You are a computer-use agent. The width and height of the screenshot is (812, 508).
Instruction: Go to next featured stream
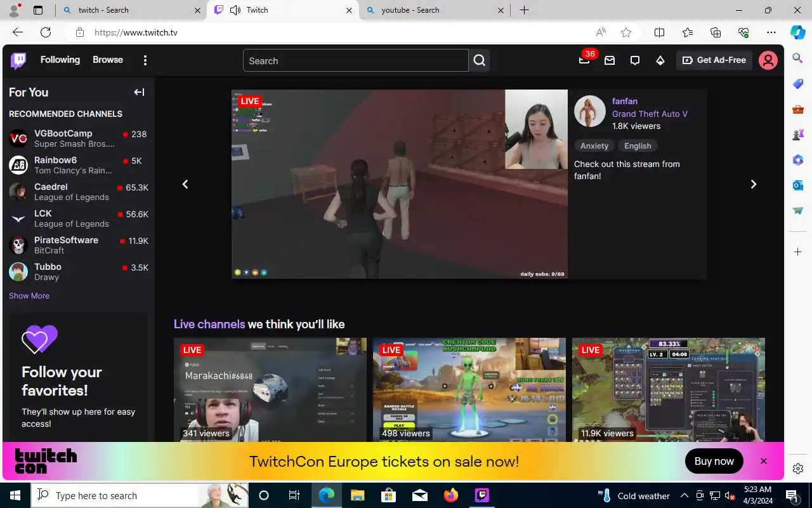(754, 184)
